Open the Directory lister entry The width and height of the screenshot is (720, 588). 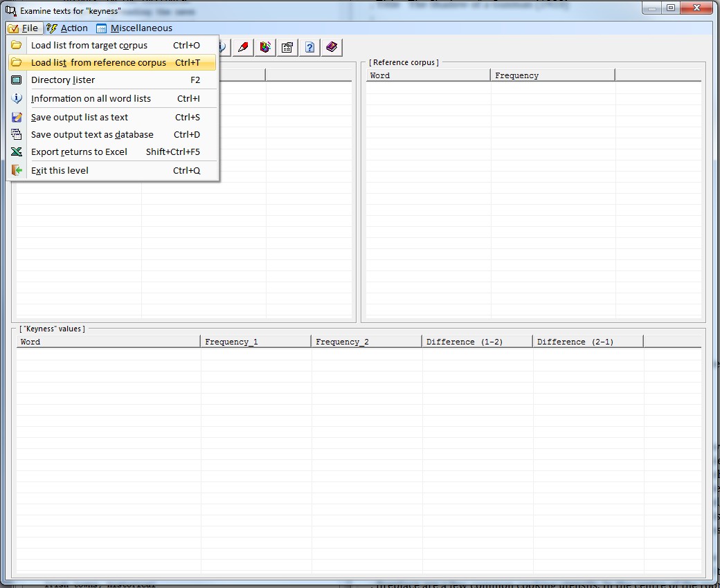click(x=63, y=80)
